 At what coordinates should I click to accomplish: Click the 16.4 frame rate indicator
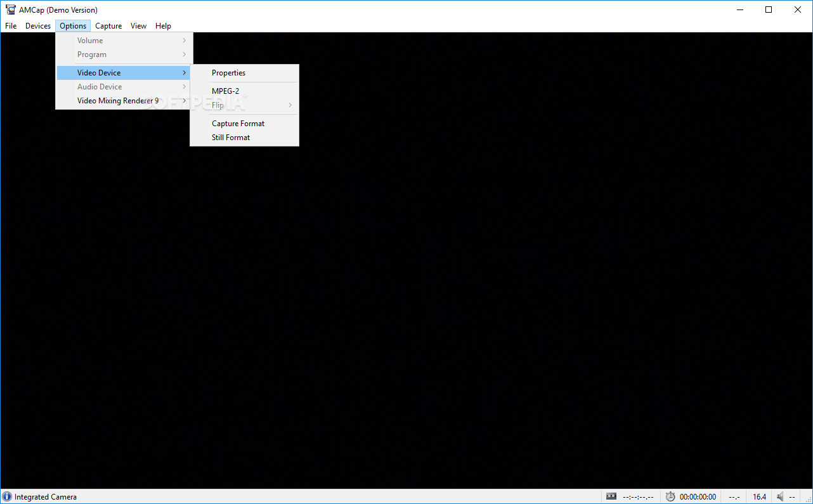click(x=759, y=496)
